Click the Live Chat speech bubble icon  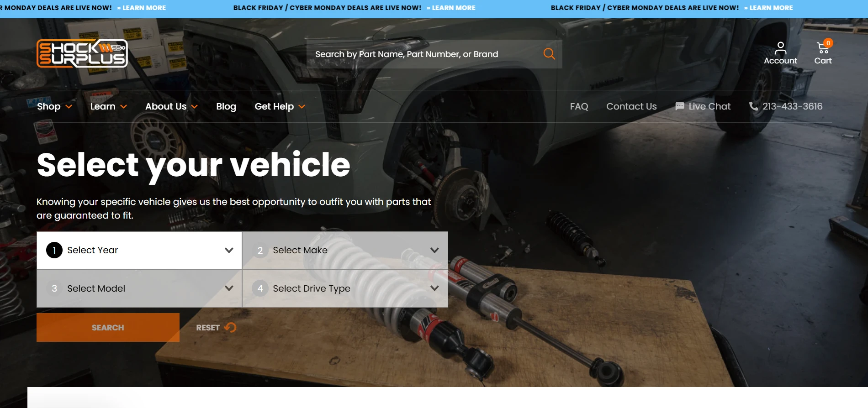(680, 106)
